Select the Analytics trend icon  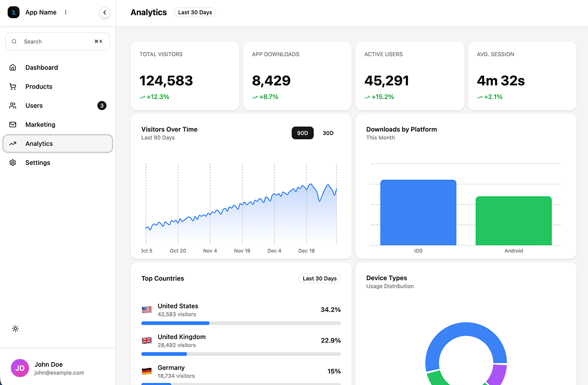12,143
